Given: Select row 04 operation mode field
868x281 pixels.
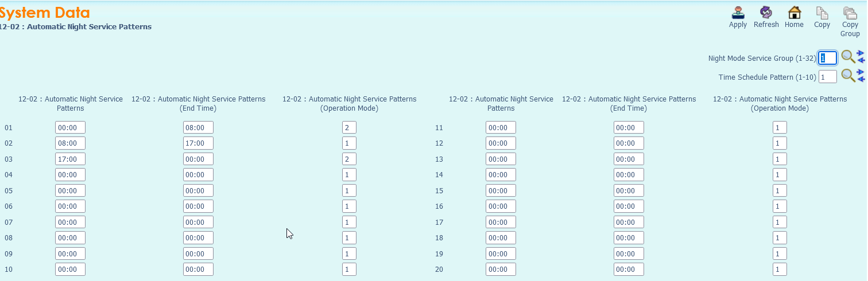Looking at the screenshot, I should point(349,174).
